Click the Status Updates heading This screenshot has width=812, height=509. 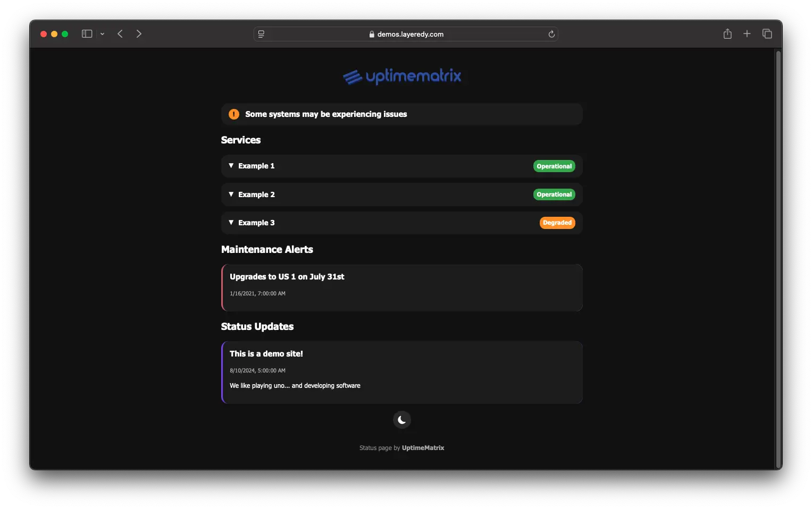257,327
